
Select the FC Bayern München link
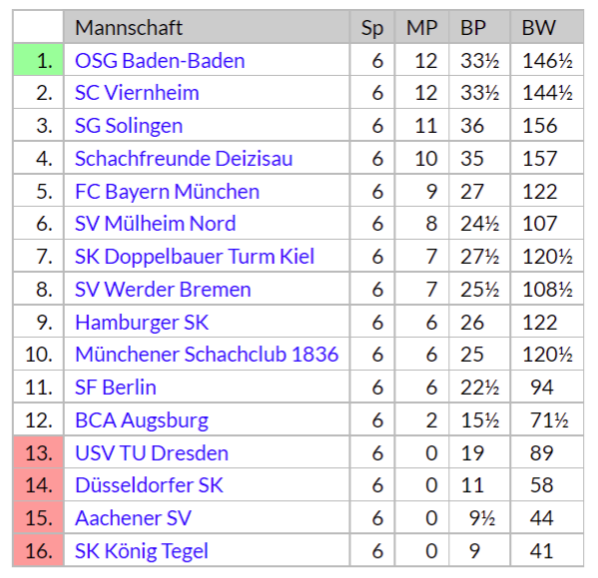pyautogui.click(x=167, y=192)
